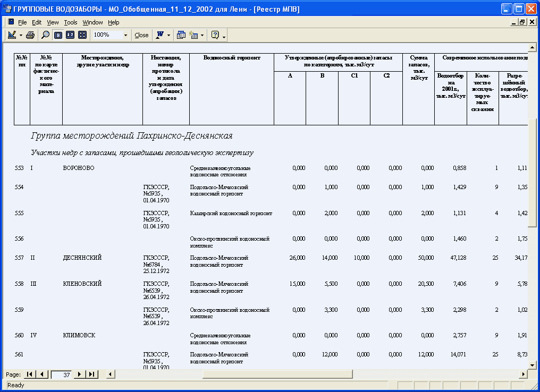The width and height of the screenshot is (540, 392).
Task: Click the value 47,128 in row 557
Action: point(458,258)
